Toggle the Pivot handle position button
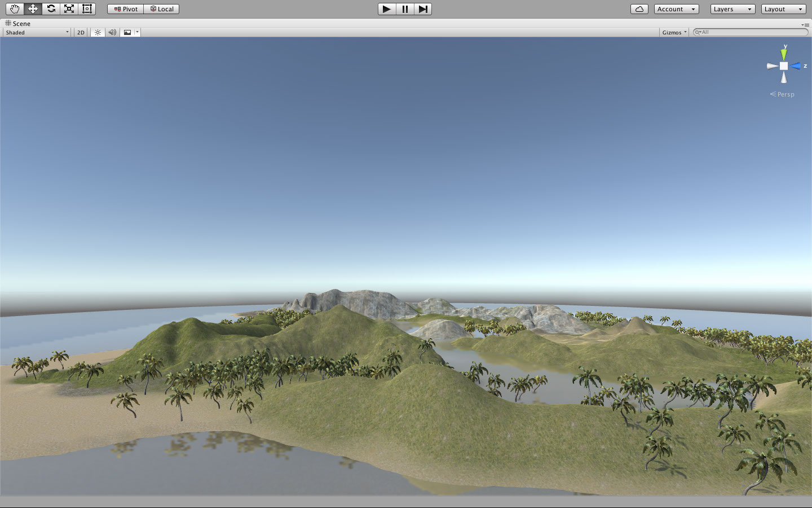This screenshot has width=812, height=508. (x=126, y=9)
